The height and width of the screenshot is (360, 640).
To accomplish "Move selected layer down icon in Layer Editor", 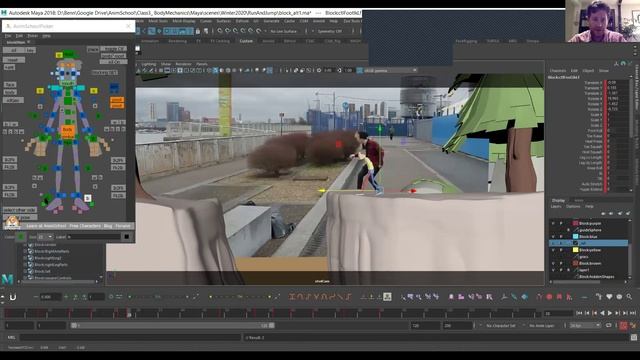I will point(611,213).
